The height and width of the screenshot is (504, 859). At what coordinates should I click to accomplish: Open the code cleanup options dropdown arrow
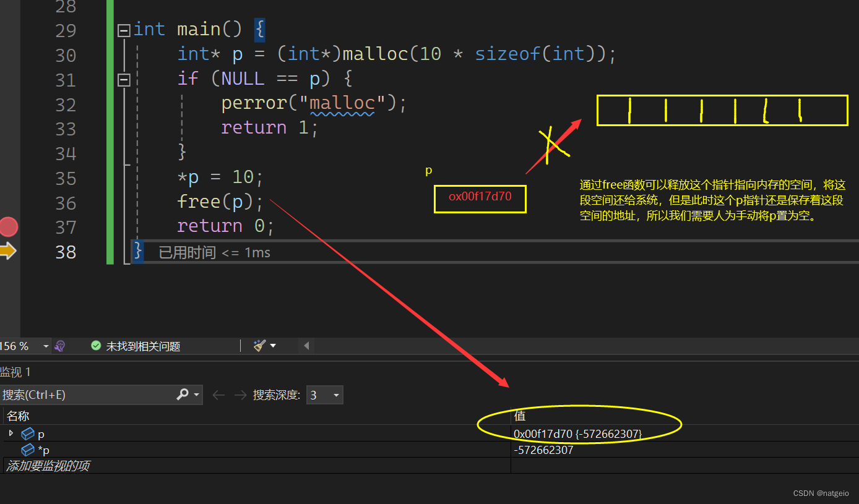pyautogui.click(x=272, y=346)
